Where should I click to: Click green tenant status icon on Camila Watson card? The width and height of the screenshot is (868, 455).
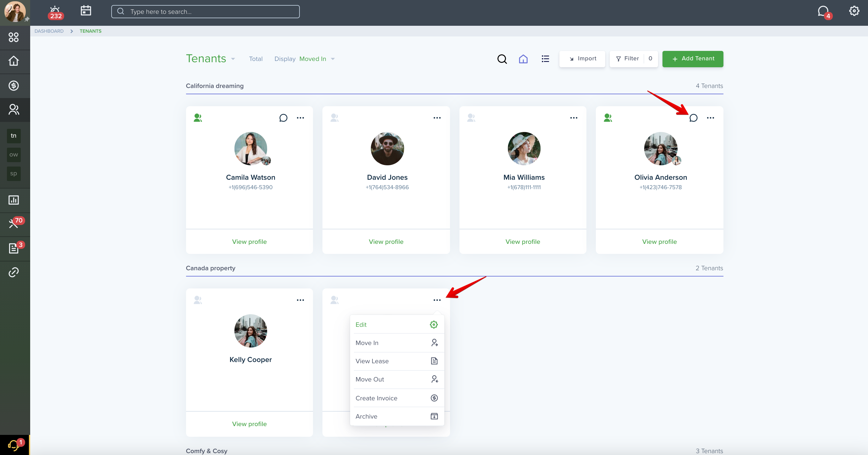tap(198, 118)
